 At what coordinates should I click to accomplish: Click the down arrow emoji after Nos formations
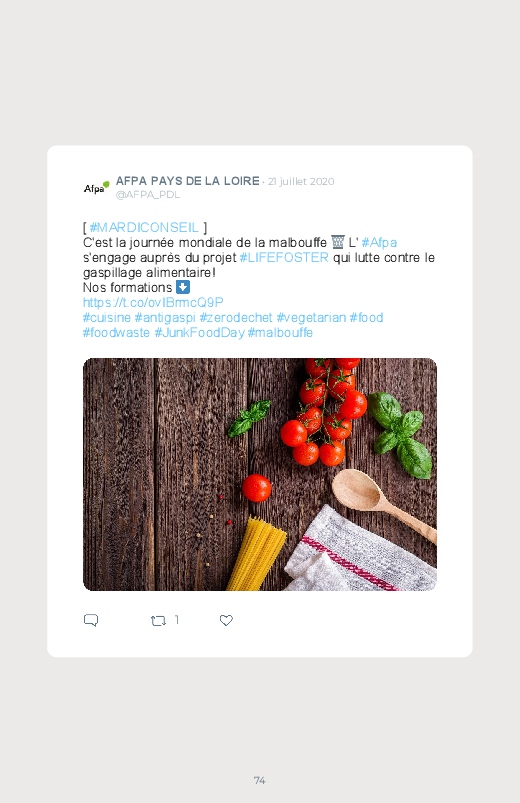[183, 287]
